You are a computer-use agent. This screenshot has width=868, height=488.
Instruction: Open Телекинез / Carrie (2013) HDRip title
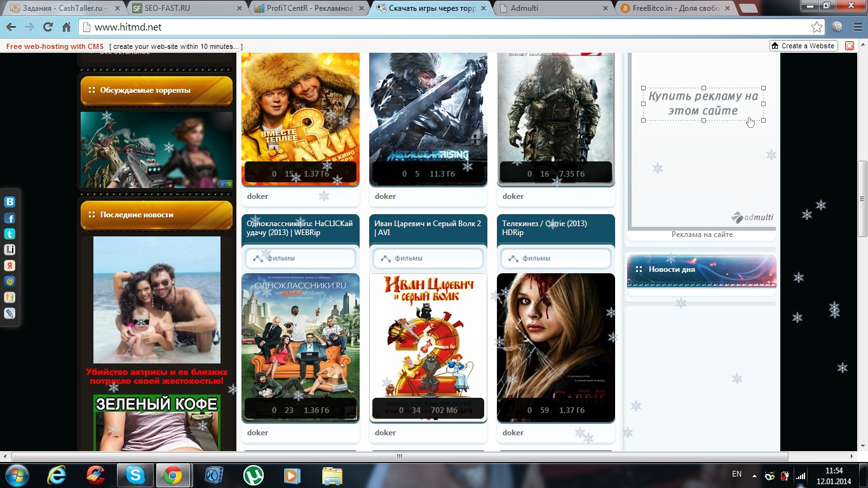[x=545, y=227]
